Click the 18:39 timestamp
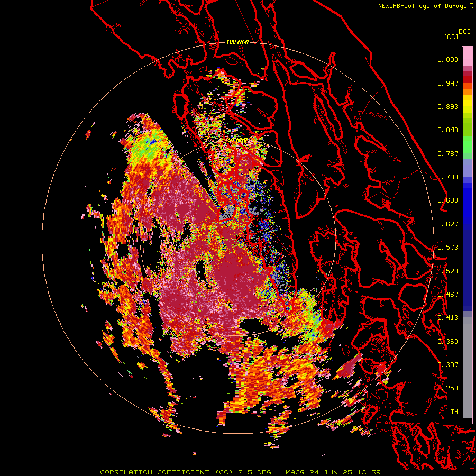The width and height of the screenshot is (476, 476). tap(369, 472)
